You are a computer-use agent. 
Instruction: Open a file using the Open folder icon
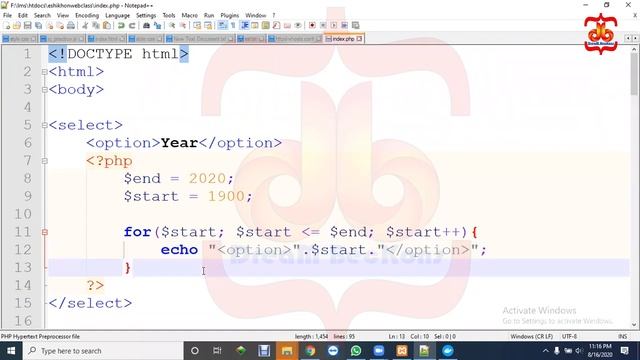tap(17, 25)
